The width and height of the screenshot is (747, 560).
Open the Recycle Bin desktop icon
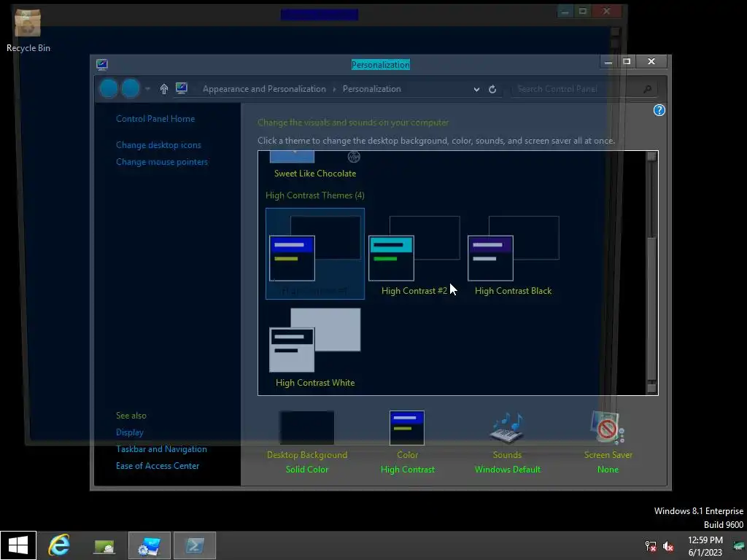point(28,29)
